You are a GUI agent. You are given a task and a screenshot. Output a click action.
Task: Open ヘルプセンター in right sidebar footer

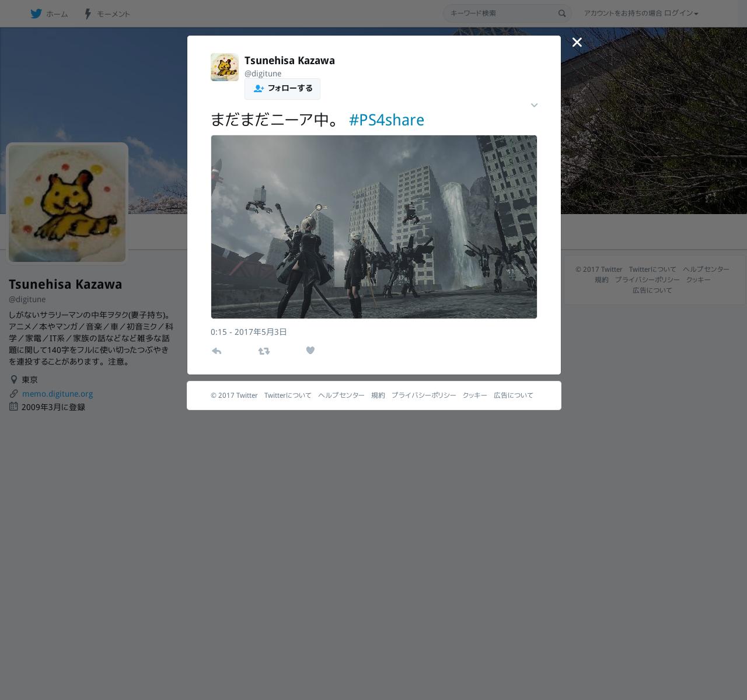(706, 269)
